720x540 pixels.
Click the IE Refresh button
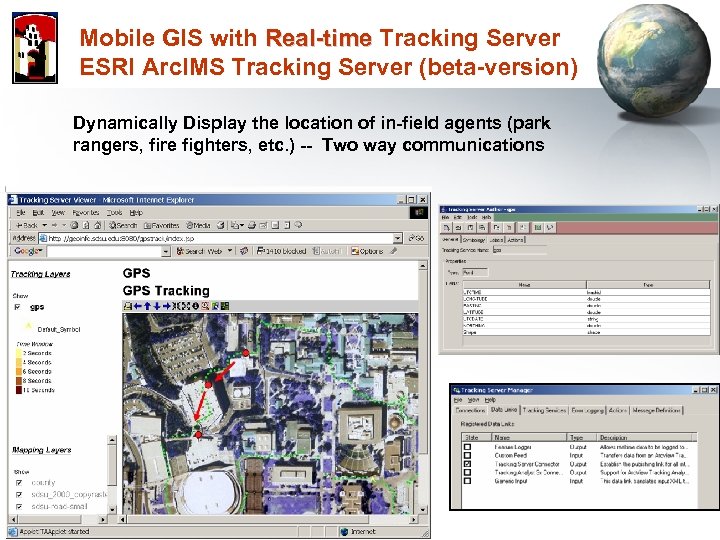[86, 225]
